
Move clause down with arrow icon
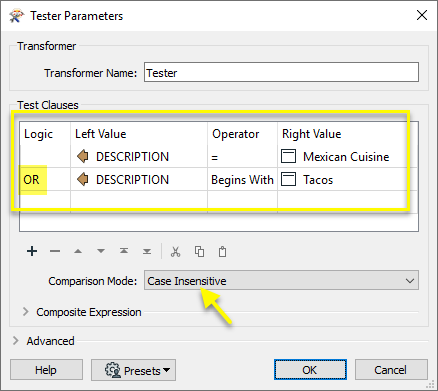[101, 251]
